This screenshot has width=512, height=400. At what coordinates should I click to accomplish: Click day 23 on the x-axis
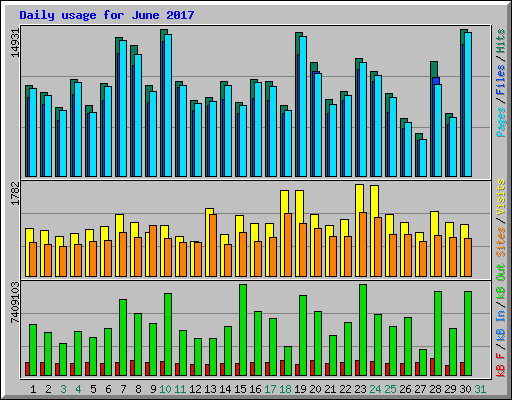tap(360, 389)
